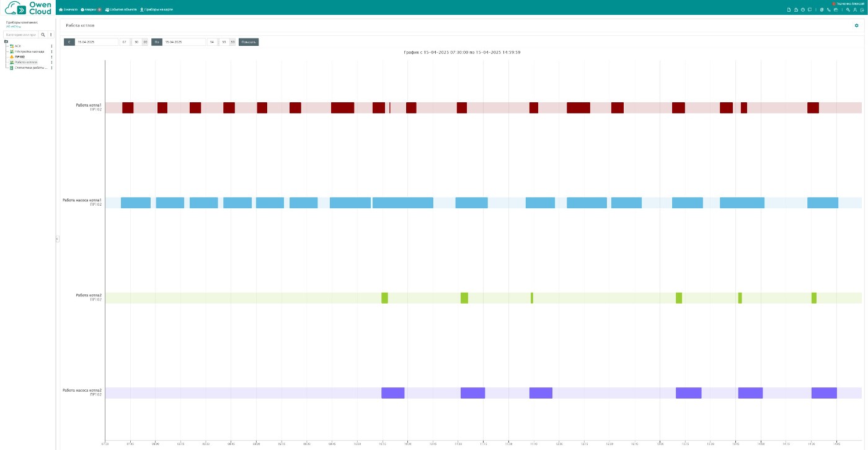
Task: Expand the company devices dropdown
Action: (14, 27)
